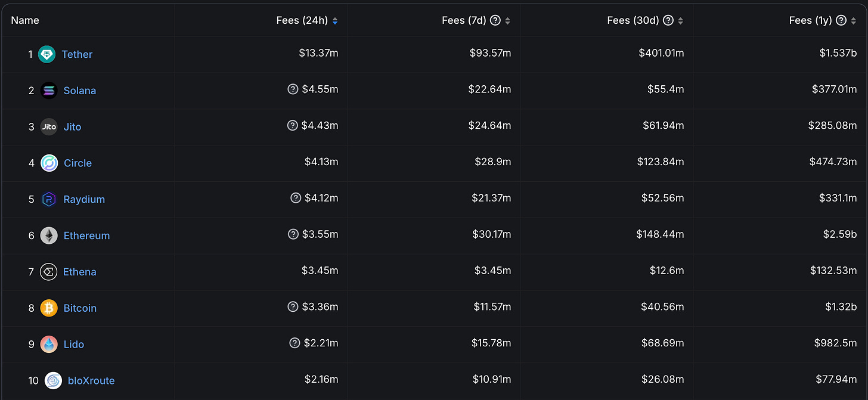Click help icon beside Fees (7d) header
The width and height of the screenshot is (868, 400).
click(x=495, y=20)
